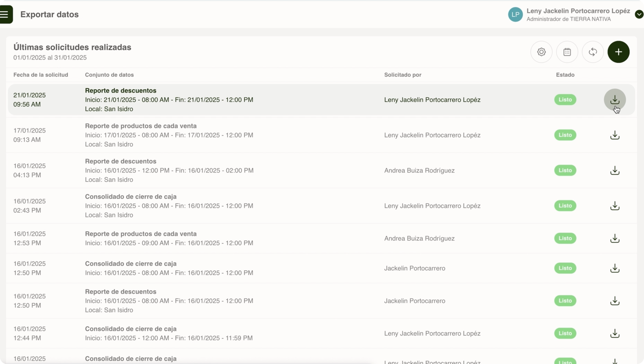Click the Listo status on the first row
Image resolution: width=644 pixels, height=364 pixels.
click(x=565, y=100)
